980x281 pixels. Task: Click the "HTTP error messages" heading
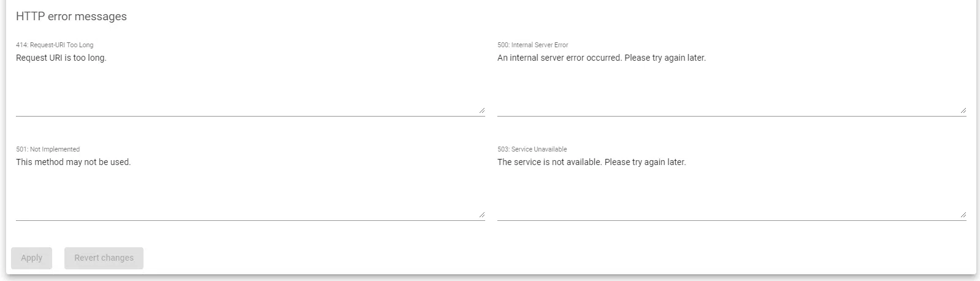pyautogui.click(x=71, y=17)
